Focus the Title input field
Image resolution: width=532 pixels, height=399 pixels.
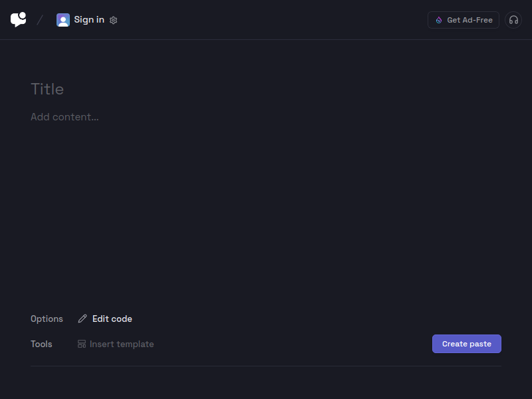pyautogui.click(x=266, y=89)
